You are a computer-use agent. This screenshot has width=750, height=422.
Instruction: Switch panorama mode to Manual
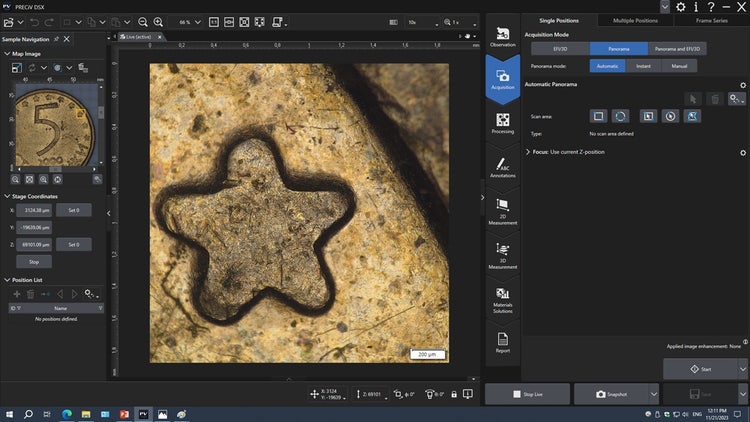coord(679,66)
